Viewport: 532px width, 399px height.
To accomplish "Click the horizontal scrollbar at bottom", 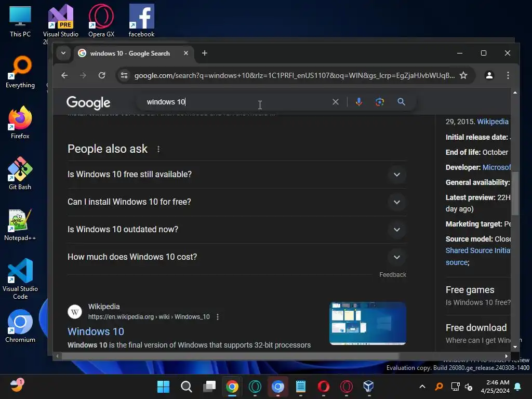I will coord(230,356).
